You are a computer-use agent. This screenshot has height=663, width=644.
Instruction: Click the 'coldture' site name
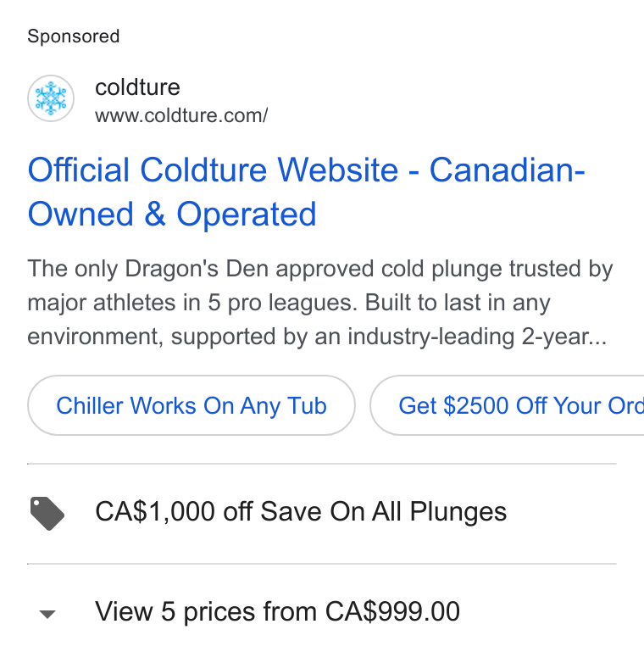pos(137,87)
